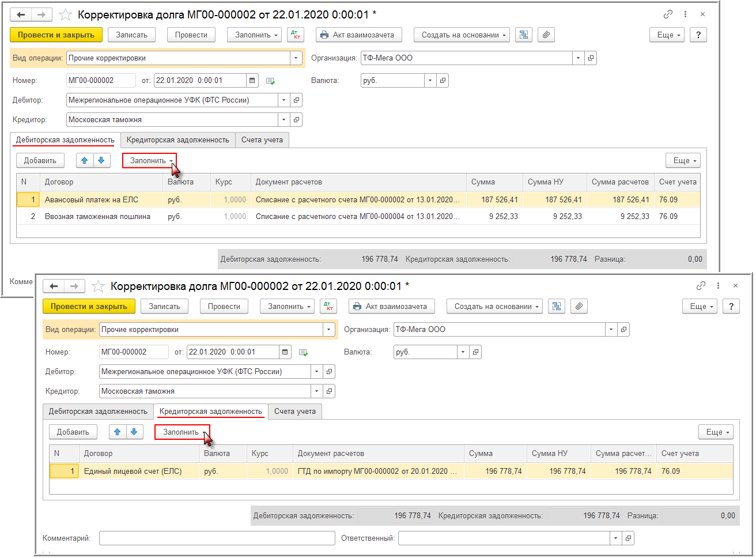This screenshot has width=756, height=558.
Task: Open the attached files paperclip in the front window
Action: [x=579, y=307]
